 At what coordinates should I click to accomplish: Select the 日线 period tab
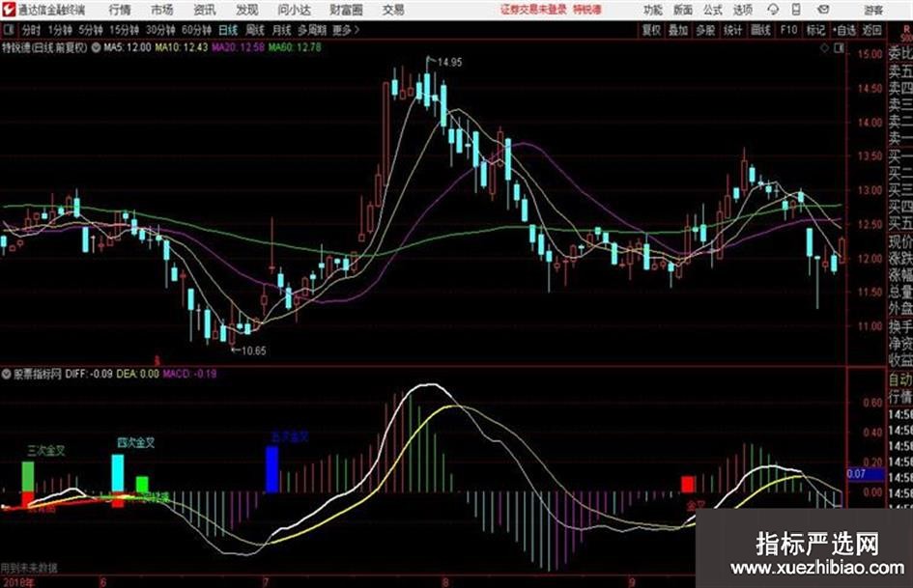228,30
